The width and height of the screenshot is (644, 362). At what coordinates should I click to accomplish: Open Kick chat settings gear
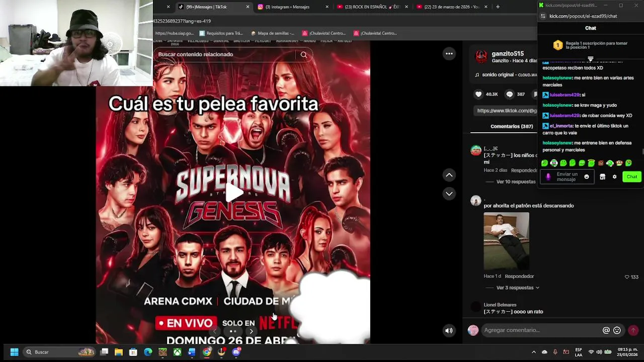[614, 177]
